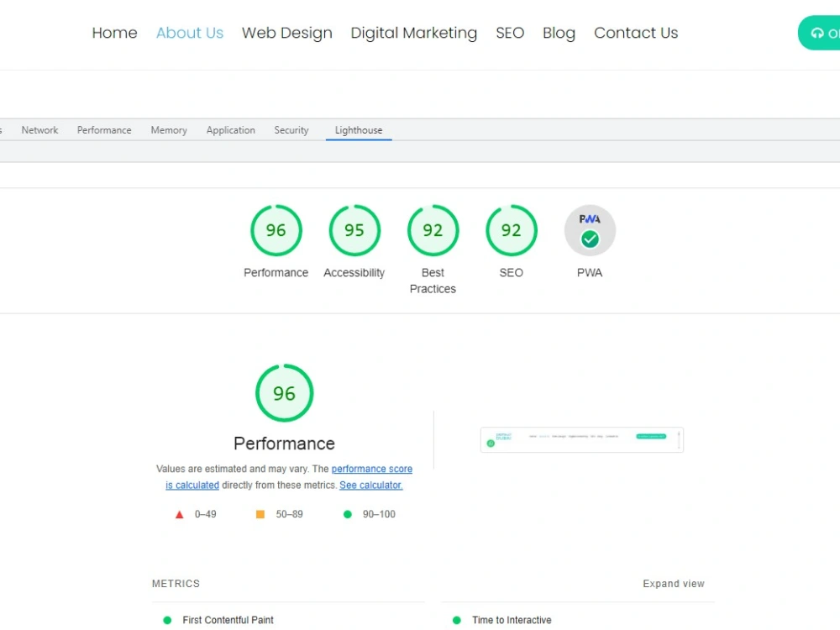Switch to the Network tab
The height and width of the screenshot is (630, 840).
click(39, 130)
